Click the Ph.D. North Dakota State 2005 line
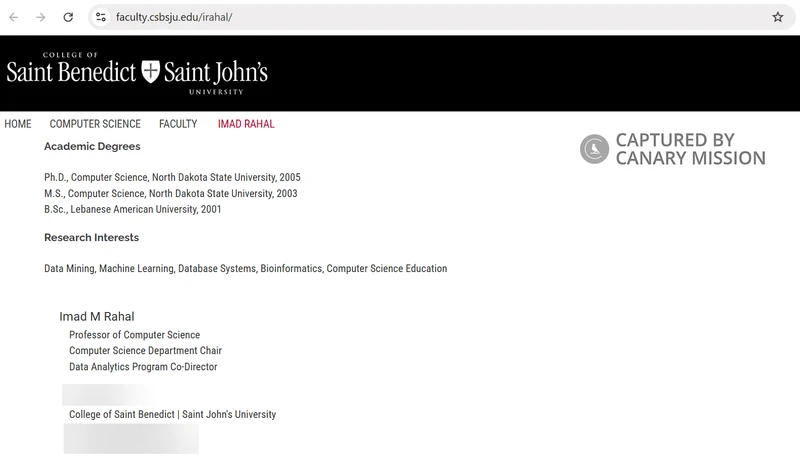The width and height of the screenshot is (800, 463). point(172,177)
